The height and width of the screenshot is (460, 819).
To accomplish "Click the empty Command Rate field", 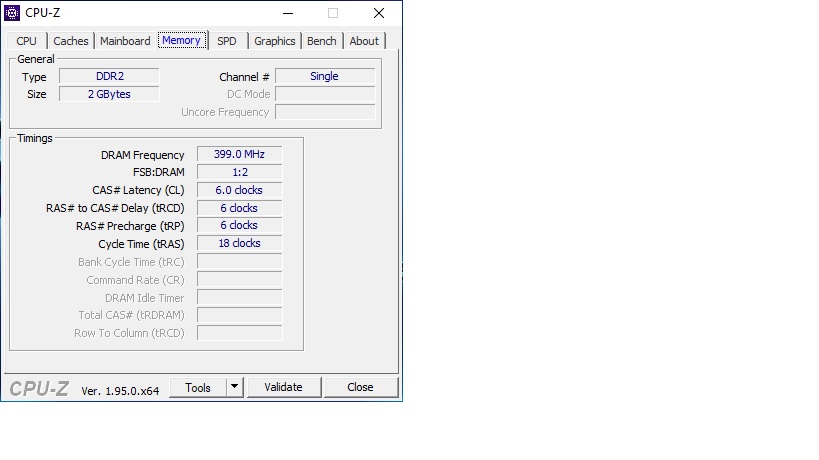I will (x=240, y=279).
